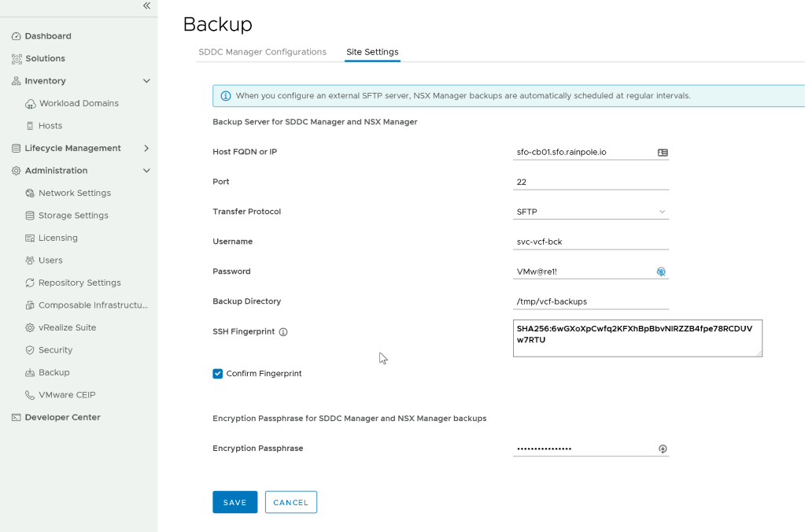Viewport: 805px width, 532px height.
Task: Switch to SDDC Manager Configurations tab
Action: pyautogui.click(x=262, y=52)
